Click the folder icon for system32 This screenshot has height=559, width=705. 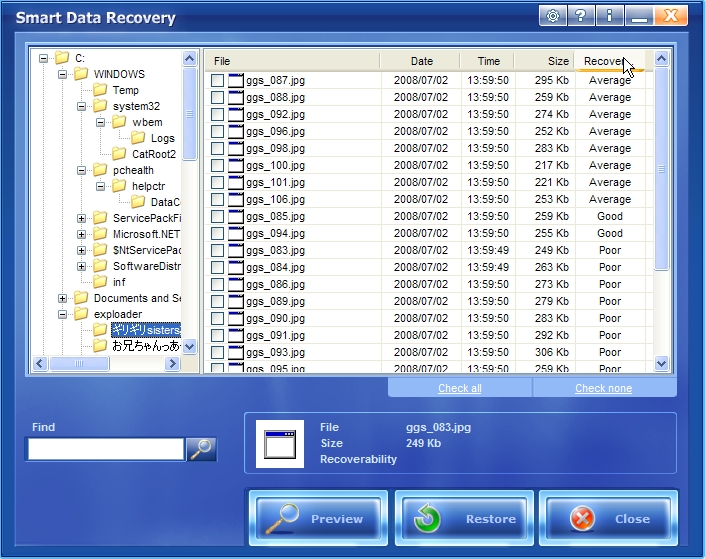pos(100,106)
